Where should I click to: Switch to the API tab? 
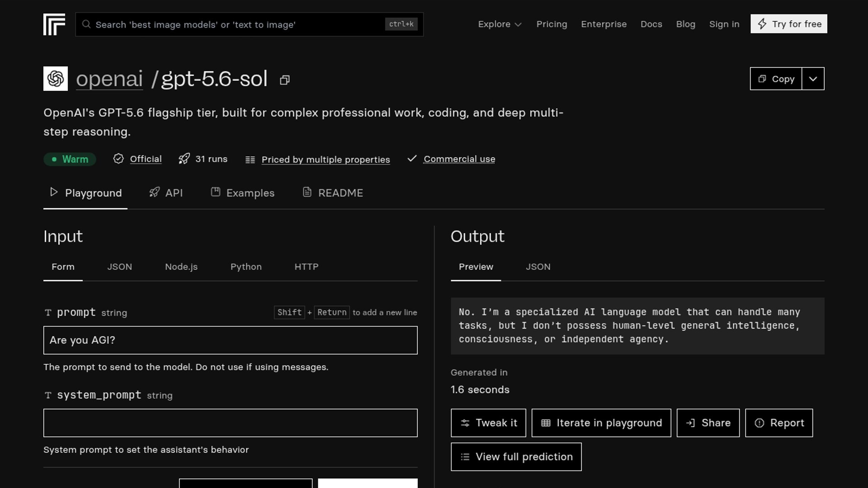click(x=166, y=193)
